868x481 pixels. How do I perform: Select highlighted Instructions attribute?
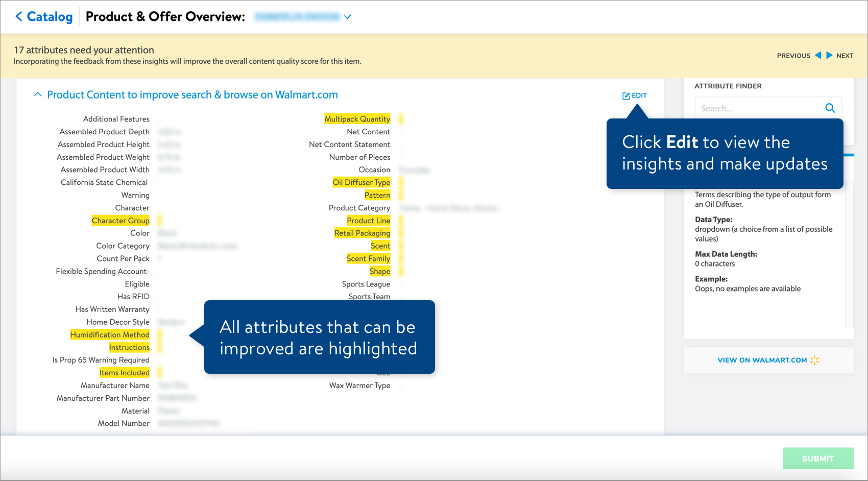point(129,348)
